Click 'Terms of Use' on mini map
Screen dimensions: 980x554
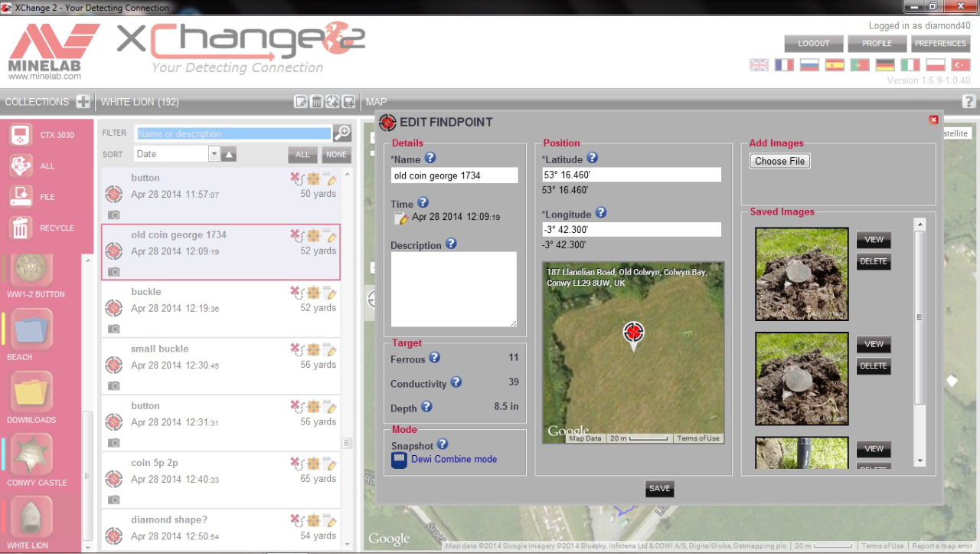pyautogui.click(x=697, y=438)
